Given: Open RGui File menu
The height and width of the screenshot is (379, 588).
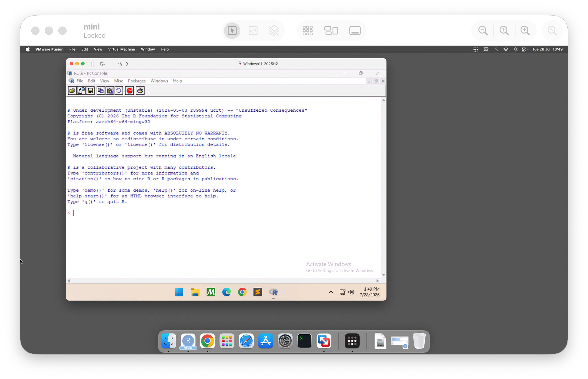Looking at the screenshot, I should 80,81.
